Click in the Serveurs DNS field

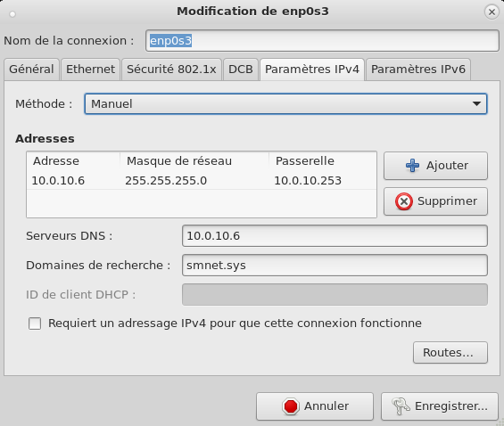point(335,236)
